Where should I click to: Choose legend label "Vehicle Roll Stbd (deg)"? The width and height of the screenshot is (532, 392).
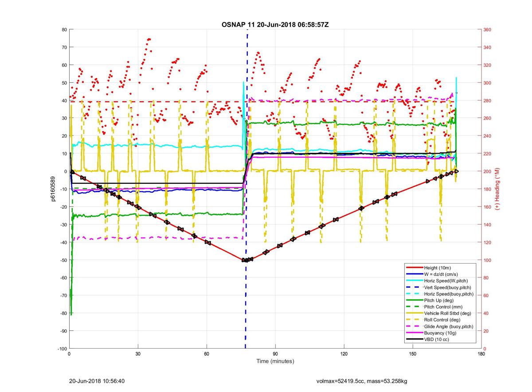447,313
